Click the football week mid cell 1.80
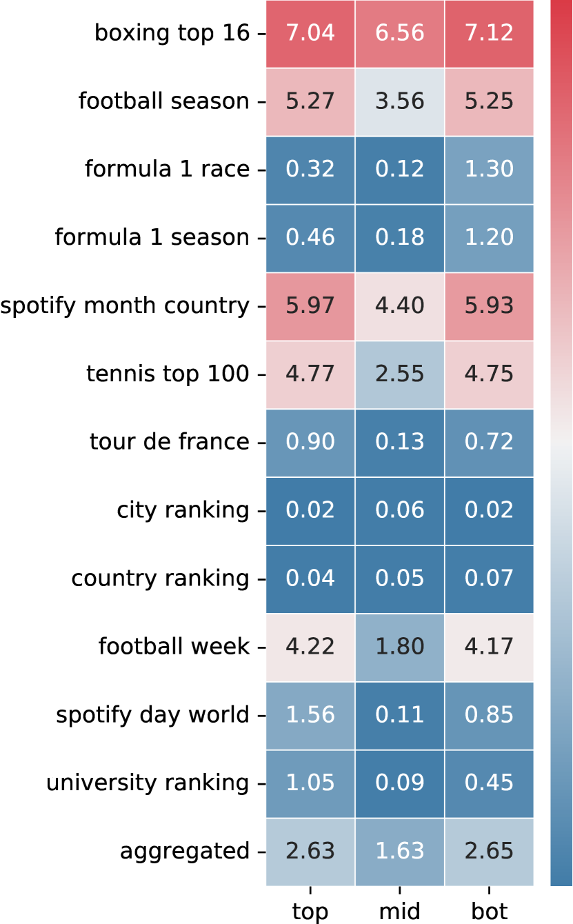The width and height of the screenshot is (573, 924). 400,646
